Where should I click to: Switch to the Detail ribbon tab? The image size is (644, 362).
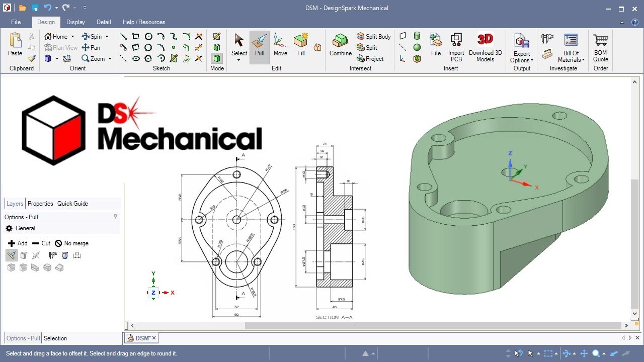pos(104,22)
